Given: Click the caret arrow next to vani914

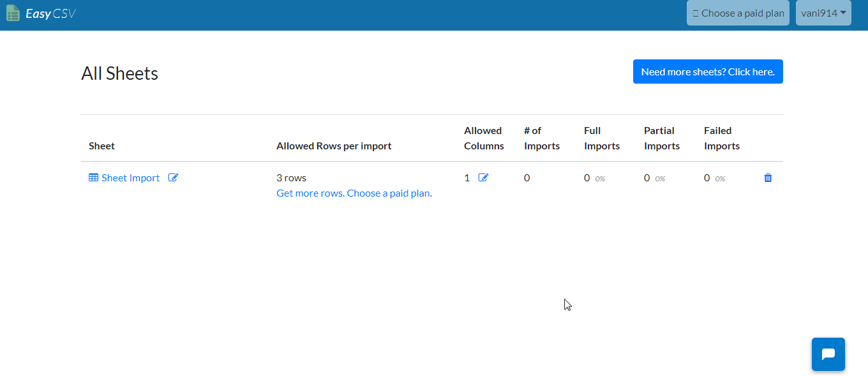Looking at the screenshot, I should 843,13.
